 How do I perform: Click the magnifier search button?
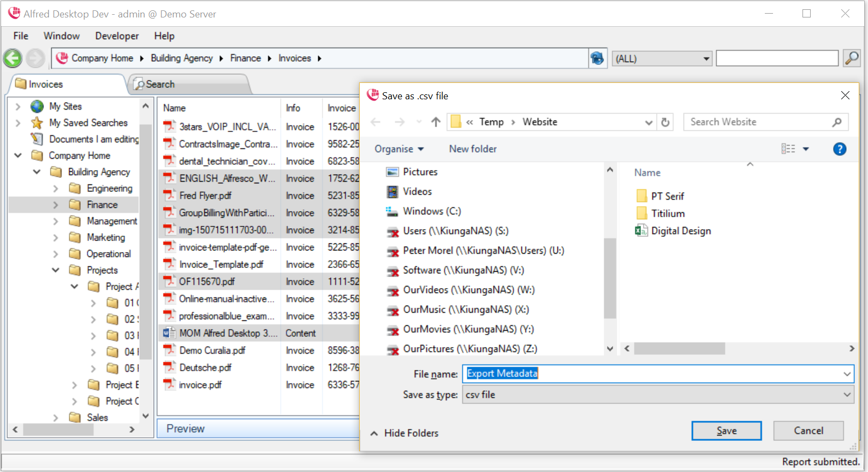(x=851, y=58)
